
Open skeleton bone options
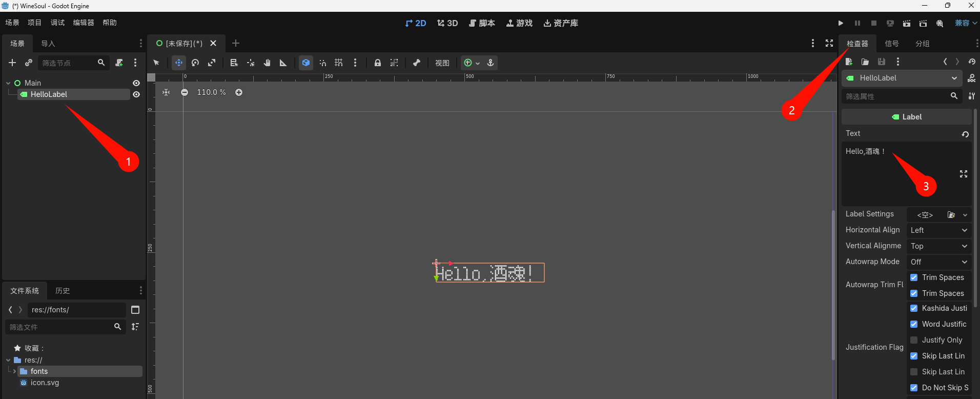click(x=417, y=63)
